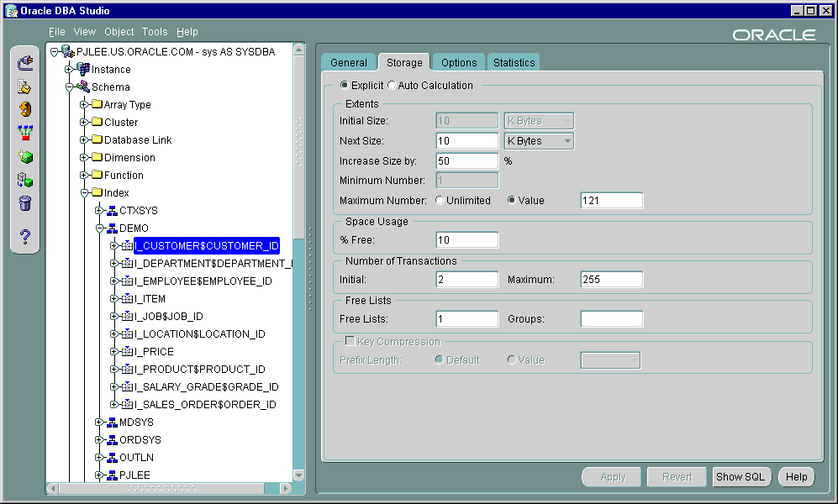
Task: Click the % Free input field
Action: tap(467, 240)
